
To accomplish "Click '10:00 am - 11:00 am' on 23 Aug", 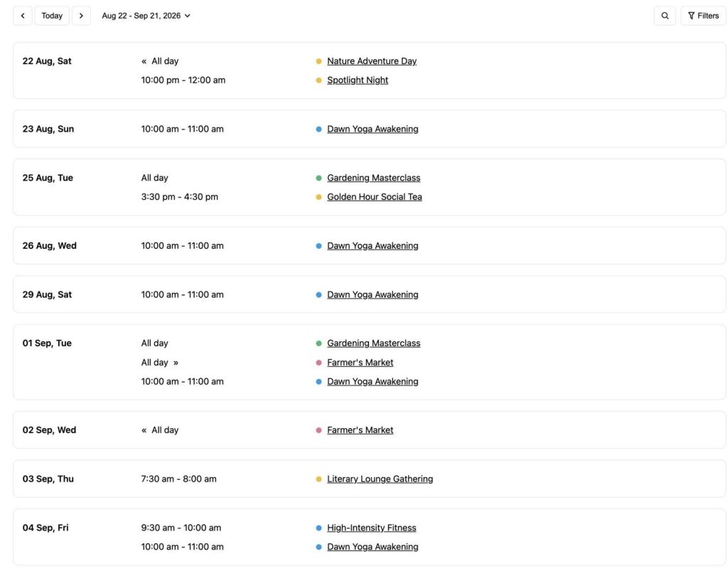I will pyautogui.click(x=183, y=129).
